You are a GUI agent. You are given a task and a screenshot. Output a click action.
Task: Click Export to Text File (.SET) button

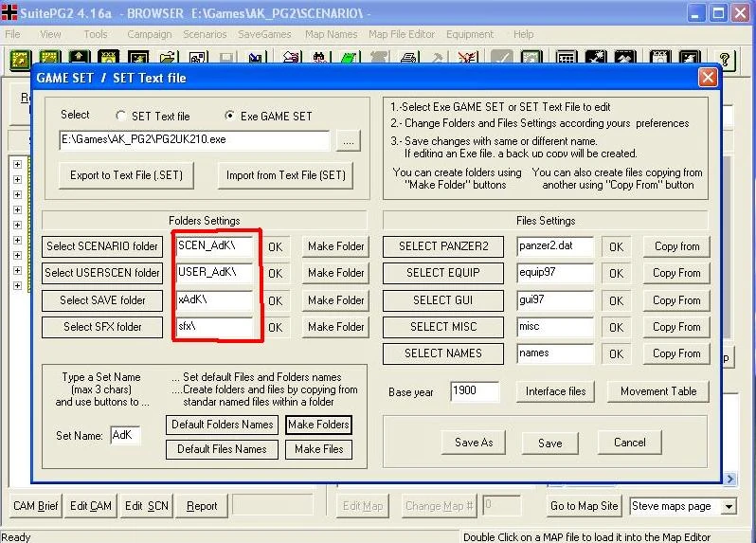coord(127,175)
